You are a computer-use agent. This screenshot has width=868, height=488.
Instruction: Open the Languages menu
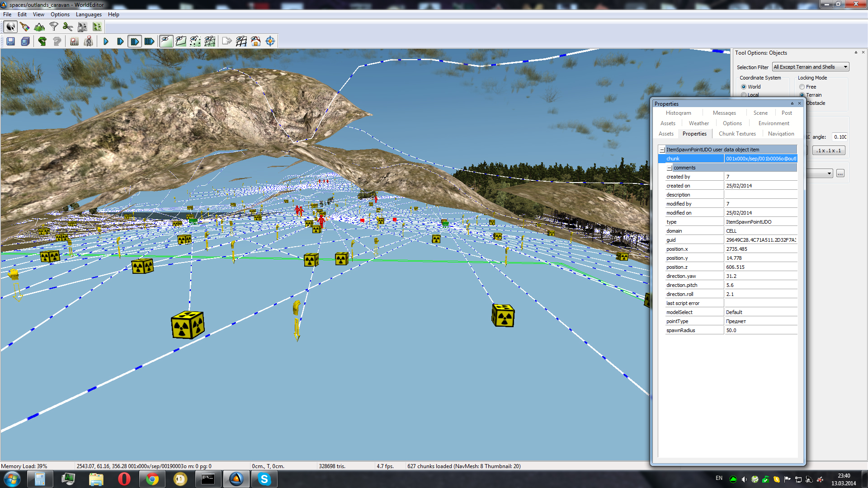pos(89,14)
